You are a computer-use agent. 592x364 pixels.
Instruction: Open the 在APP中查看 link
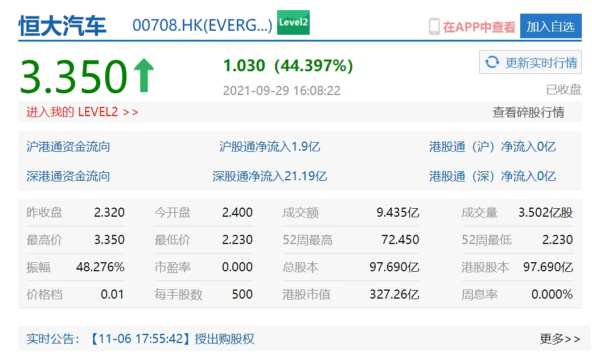pyautogui.click(x=479, y=27)
